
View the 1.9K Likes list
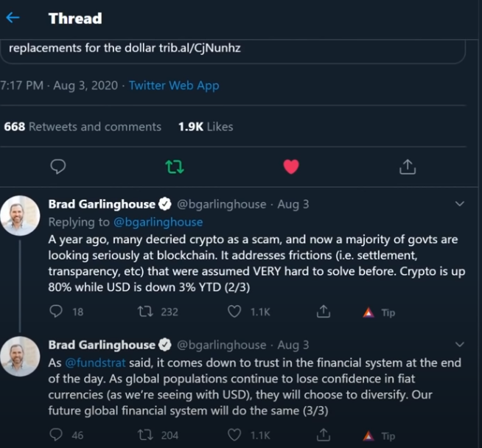(206, 127)
